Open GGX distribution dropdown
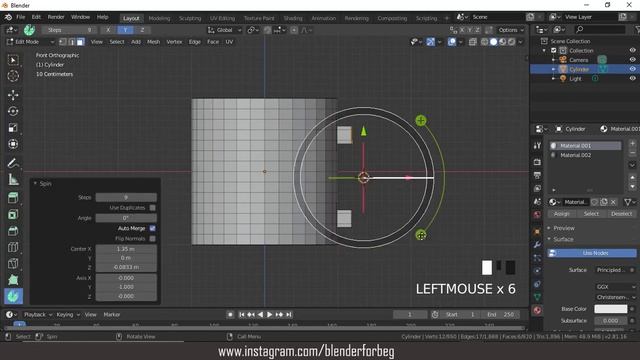 (x=616, y=287)
